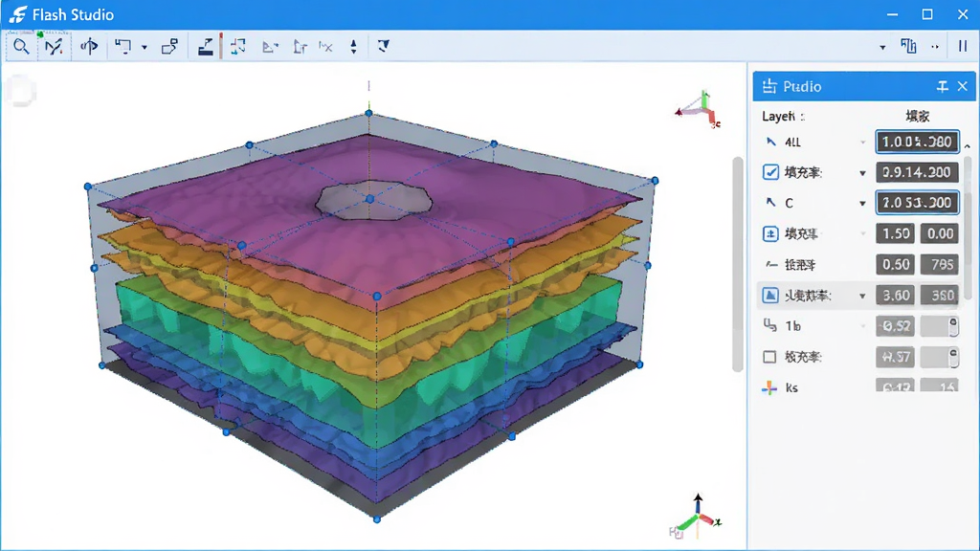Open the toolbar overflow dots button
This screenshot has height=551, width=980.
[x=935, y=47]
